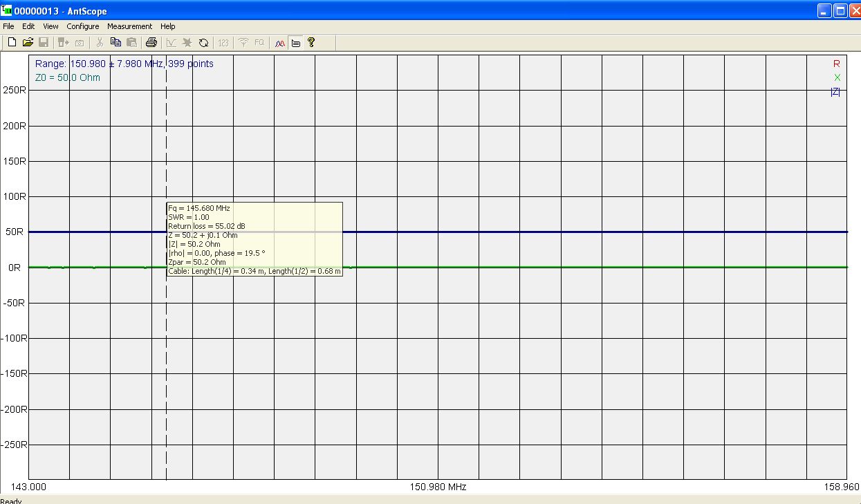Click the Copy toolbar icon
This screenshot has width=861, height=504.
(115, 42)
